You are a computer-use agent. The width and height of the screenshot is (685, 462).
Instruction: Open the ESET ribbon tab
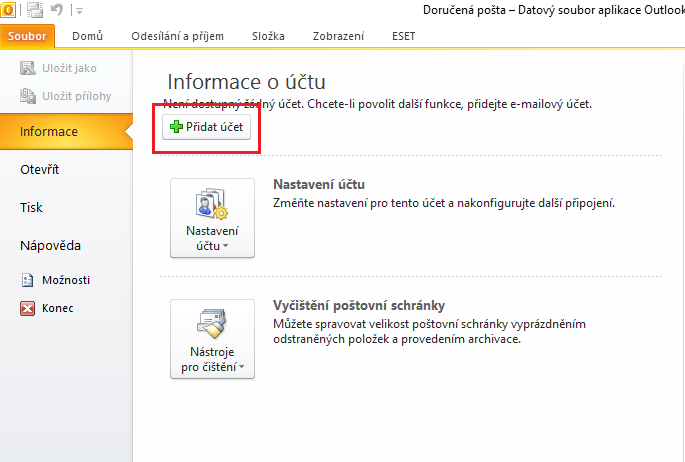pyautogui.click(x=405, y=37)
